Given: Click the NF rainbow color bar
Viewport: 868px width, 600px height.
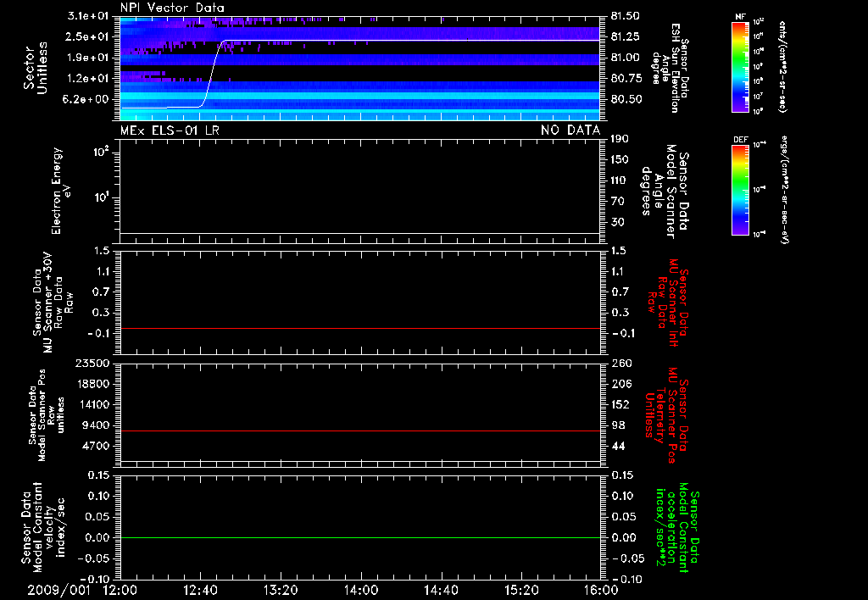Looking at the screenshot, I should pos(740,67).
